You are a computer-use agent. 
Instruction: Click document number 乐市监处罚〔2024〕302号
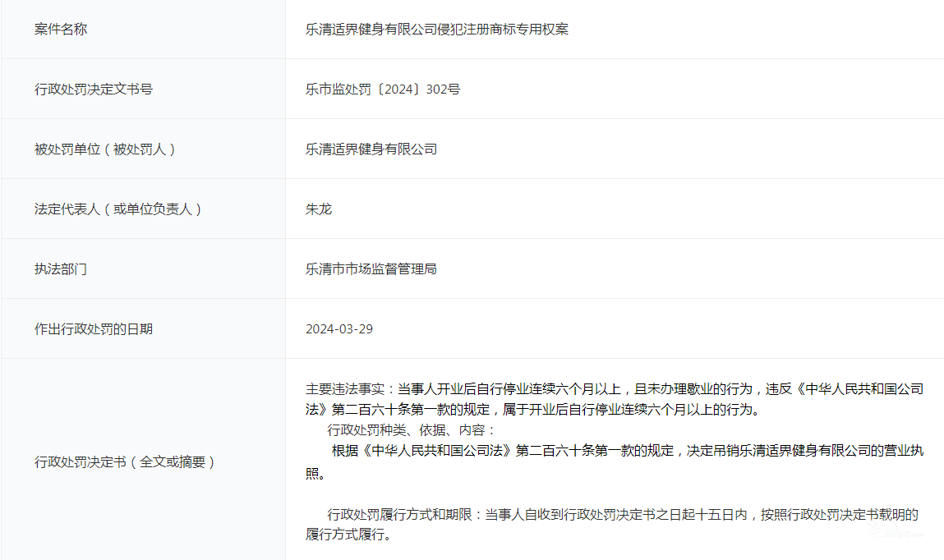pos(382,89)
